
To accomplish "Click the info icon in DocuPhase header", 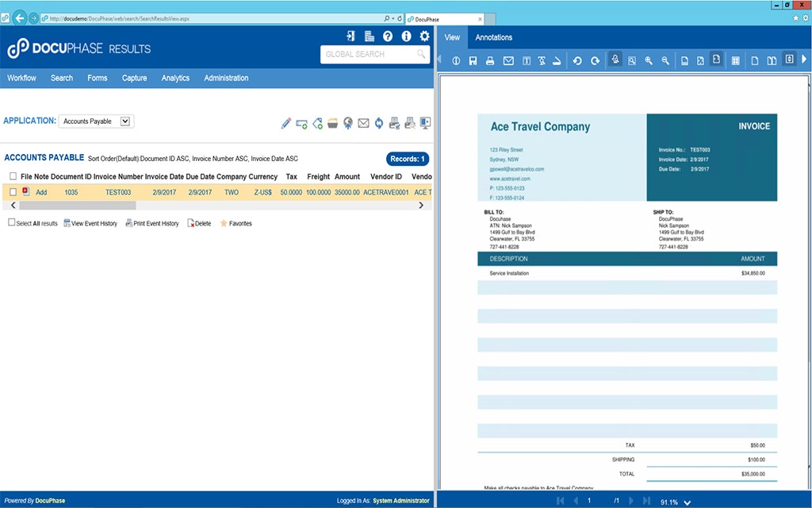I will click(406, 36).
